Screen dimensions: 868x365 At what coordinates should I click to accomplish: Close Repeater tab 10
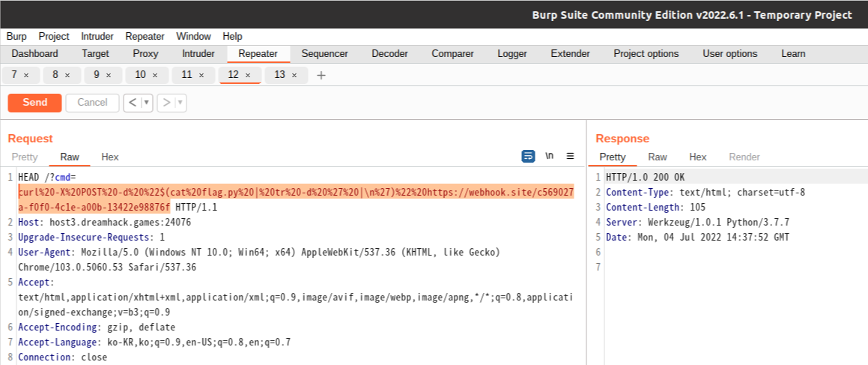tap(155, 75)
